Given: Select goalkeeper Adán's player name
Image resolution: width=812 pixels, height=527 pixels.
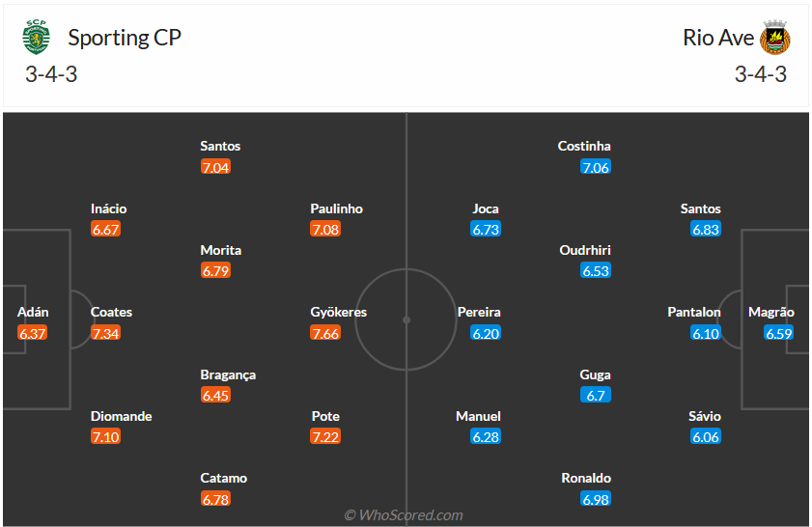Looking at the screenshot, I should (x=33, y=312).
